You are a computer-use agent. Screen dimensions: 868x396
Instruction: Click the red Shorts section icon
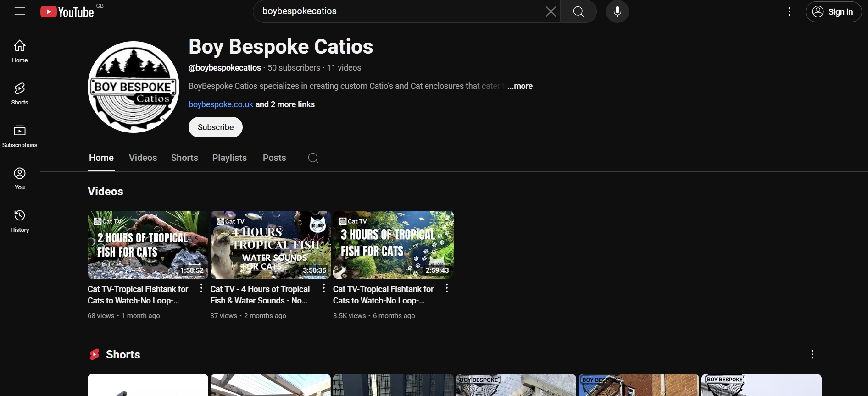click(95, 355)
